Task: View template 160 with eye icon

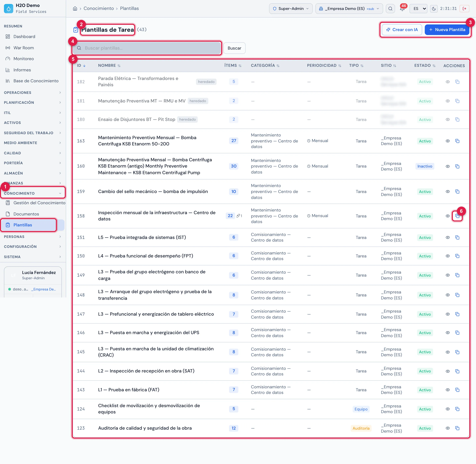Action: tap(448, 166)
